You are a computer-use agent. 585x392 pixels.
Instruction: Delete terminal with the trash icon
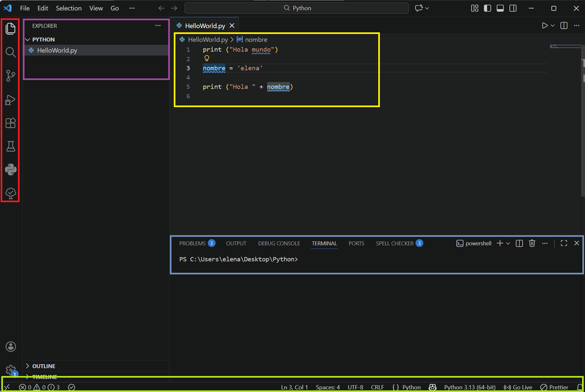[x=532, y=243]
